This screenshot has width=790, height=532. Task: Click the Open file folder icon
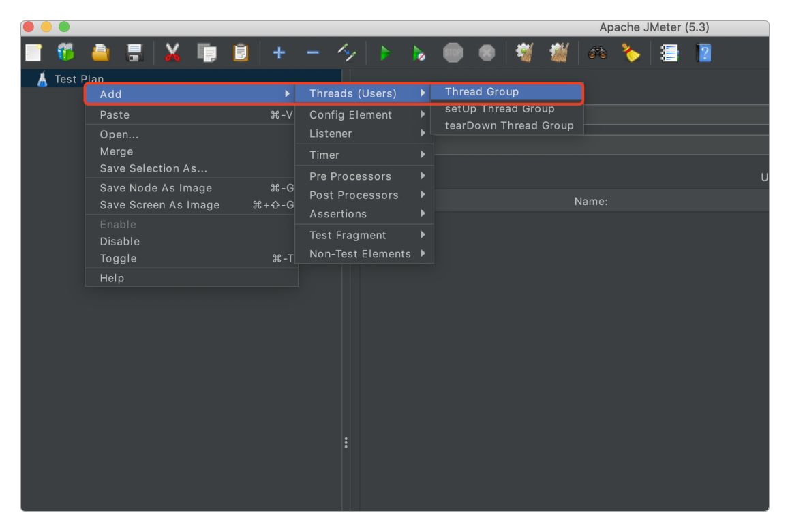[x=100, y=52]
